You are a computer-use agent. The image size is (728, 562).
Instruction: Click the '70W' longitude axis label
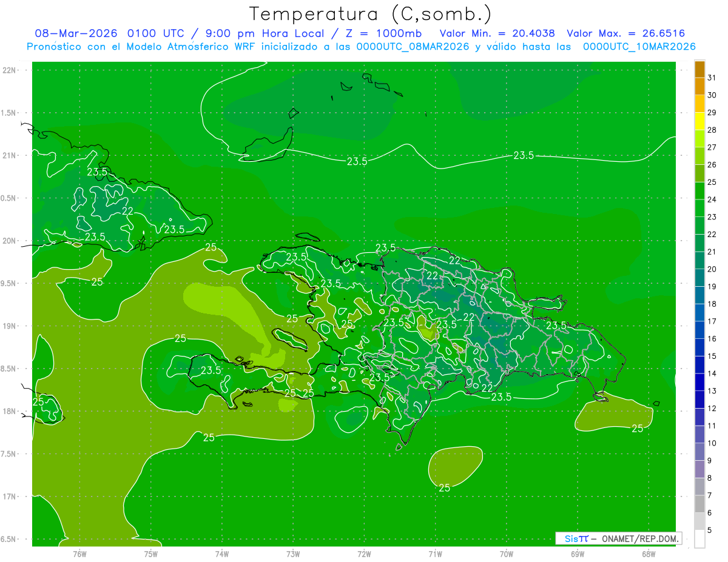coord(507,554)
